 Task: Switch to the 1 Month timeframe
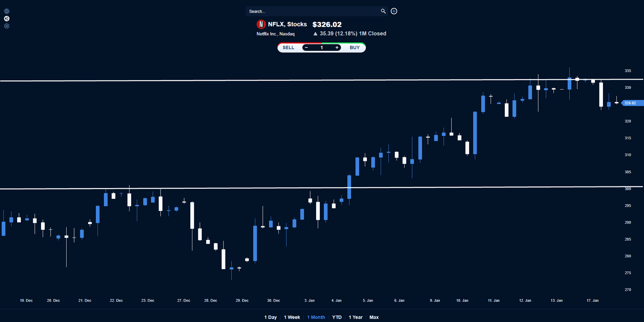(316, 317)
